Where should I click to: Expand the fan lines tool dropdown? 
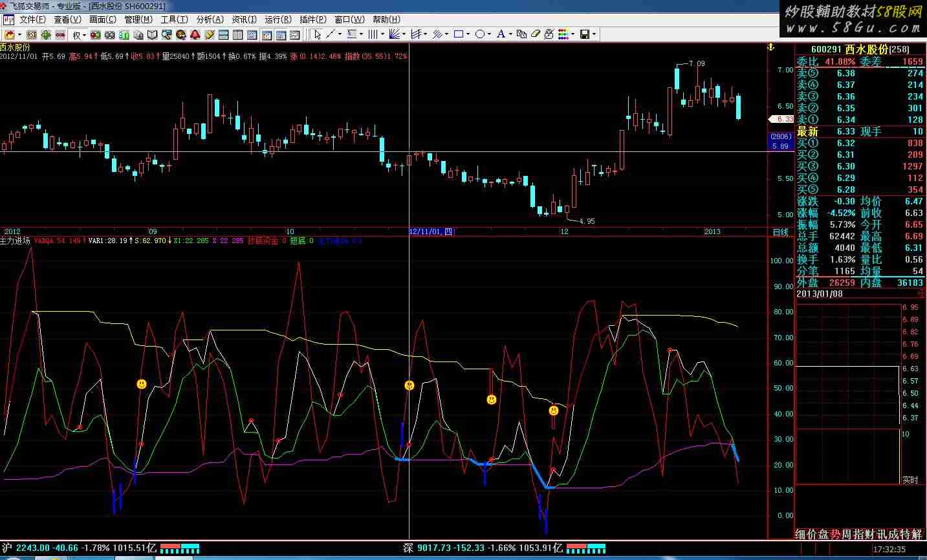404,34
